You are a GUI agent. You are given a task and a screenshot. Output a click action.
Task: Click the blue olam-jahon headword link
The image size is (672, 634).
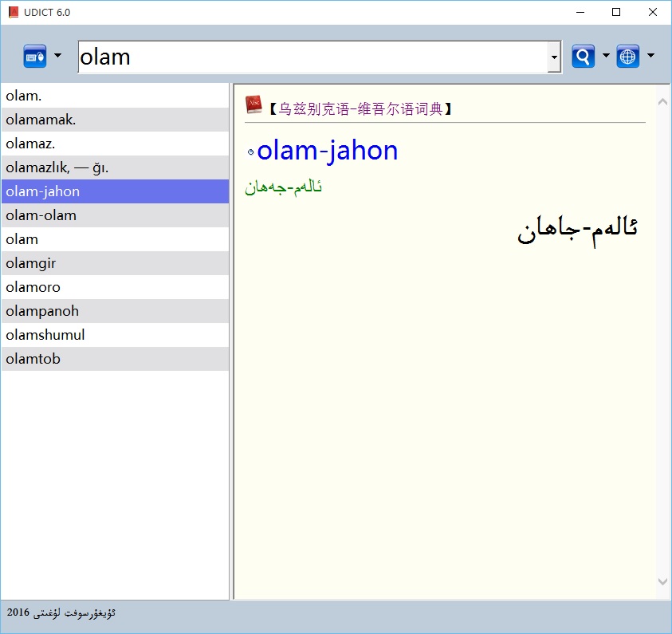pyautogui.click(x=327, y=150)
